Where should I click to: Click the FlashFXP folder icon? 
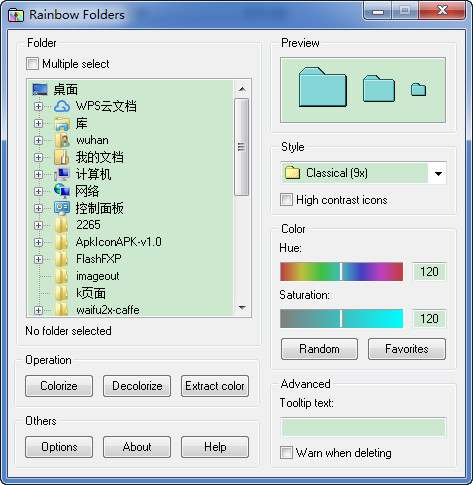[x=62, y=259]
